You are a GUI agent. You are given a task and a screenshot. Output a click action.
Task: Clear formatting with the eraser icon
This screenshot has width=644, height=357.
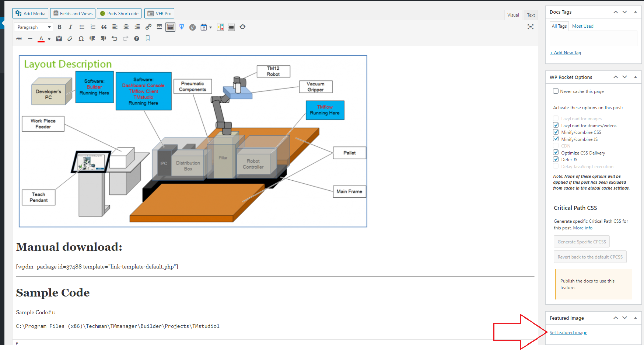70,38
